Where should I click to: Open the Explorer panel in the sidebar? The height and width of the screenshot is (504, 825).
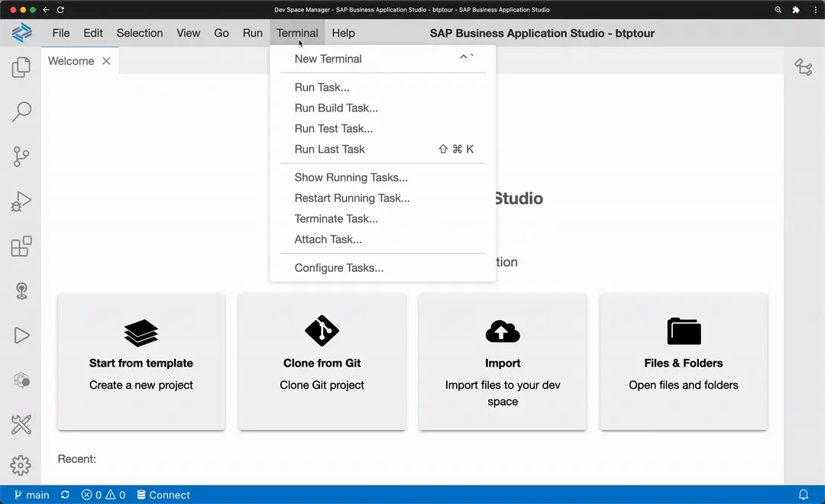pos(21,67)
